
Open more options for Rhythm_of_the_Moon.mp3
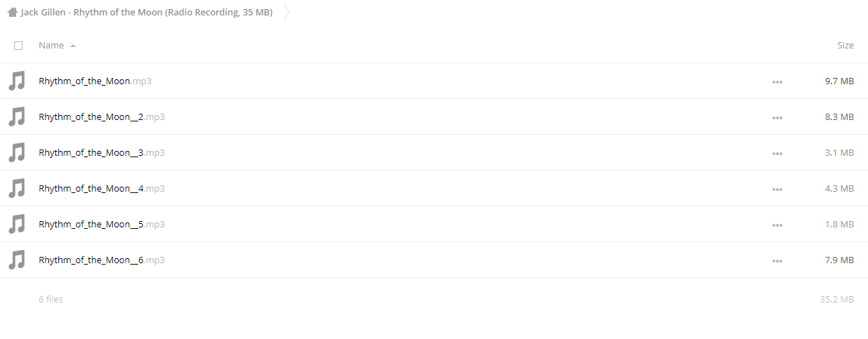(x=777, y=81)
